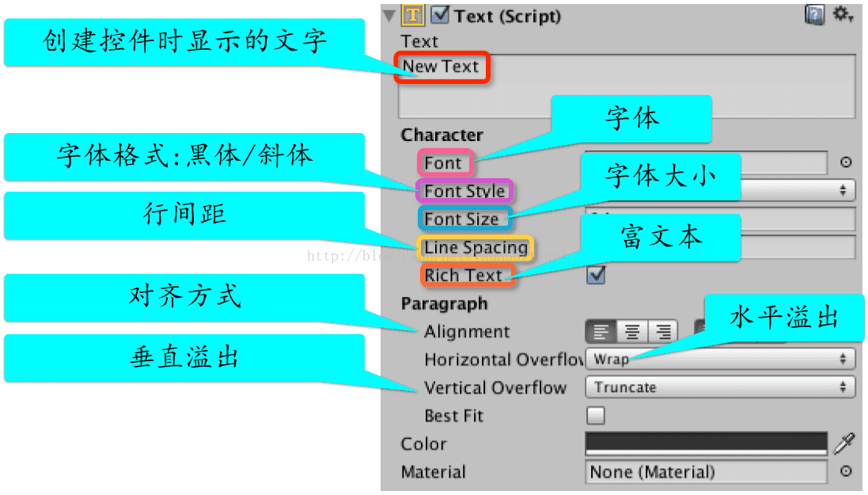Click the black Color swatch
Image resolution: width=868 pixels, height=495 pixels.
click(707, 444)
